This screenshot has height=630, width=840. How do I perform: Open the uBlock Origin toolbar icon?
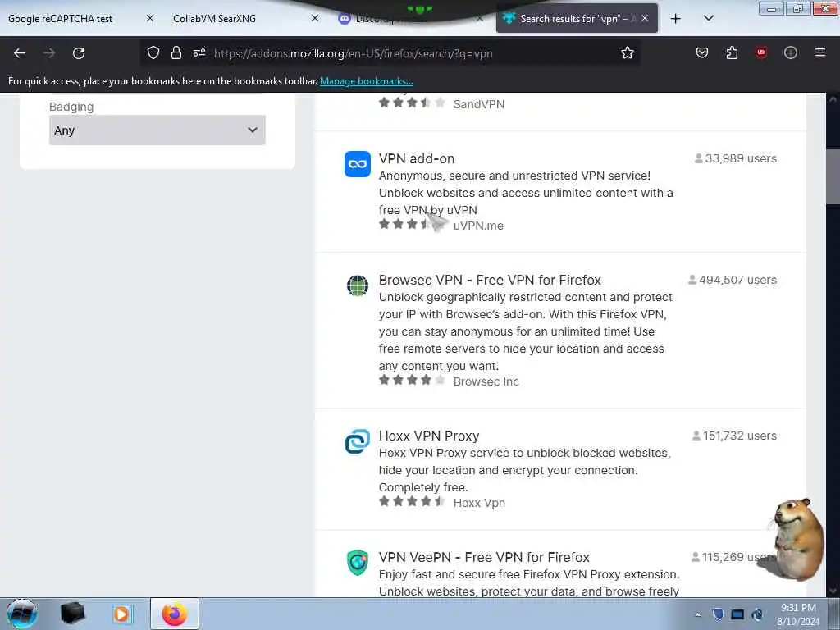click(760, 52)
